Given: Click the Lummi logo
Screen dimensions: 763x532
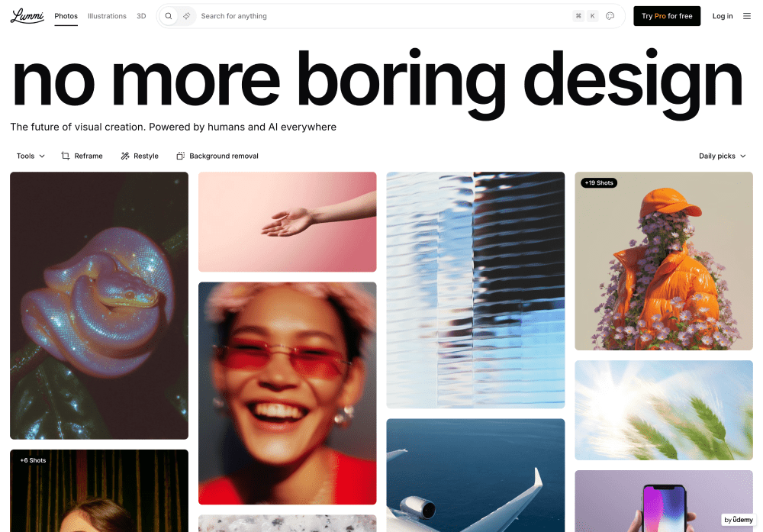Looking at the screenshot, I should click(x=27, y=16).
